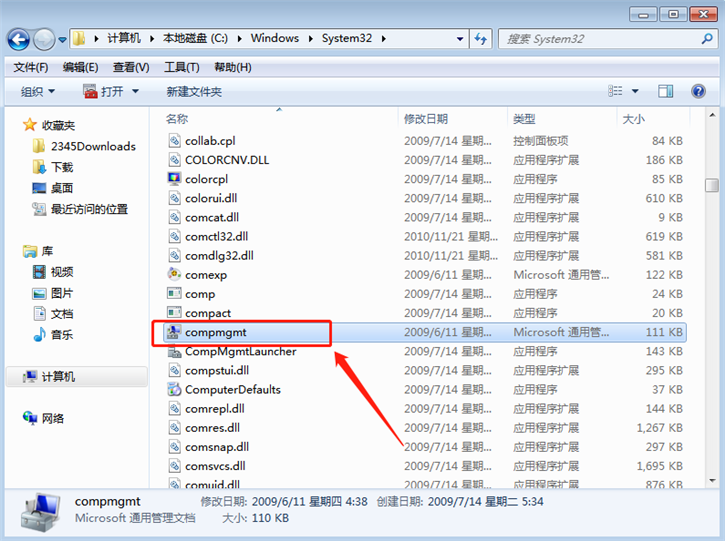Select the ComputerDefaults icon
Viewport: 725px width, 541px height.
174,389
